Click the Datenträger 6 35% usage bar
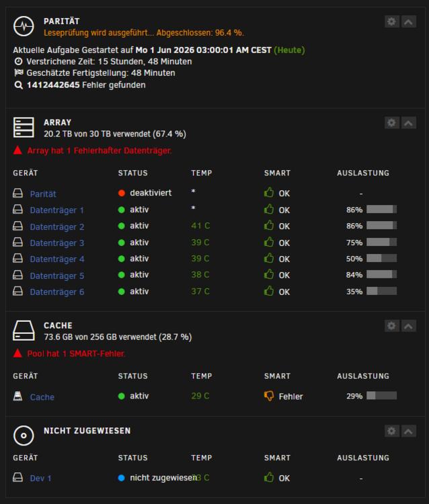The height and width of the screenshot is (504, 429). click(x=381, y=291)
